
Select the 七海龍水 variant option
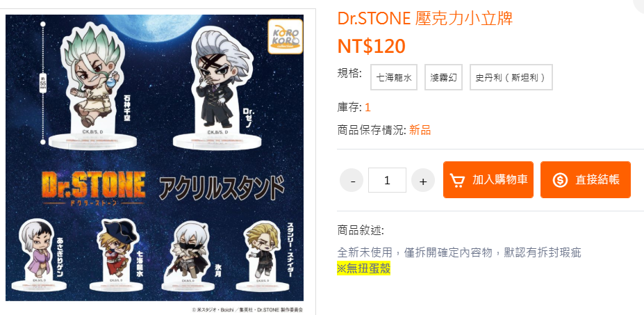[x=394, y=77]
